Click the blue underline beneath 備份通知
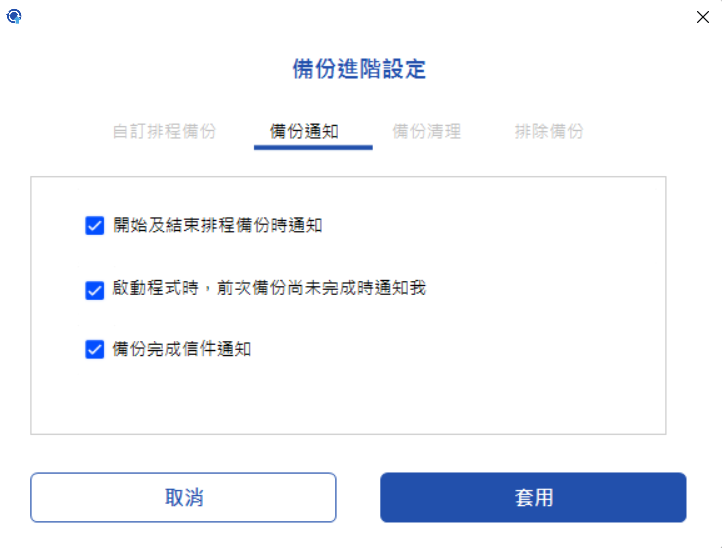The width and height of the screenshot is (722, 548). pos(313,147)
